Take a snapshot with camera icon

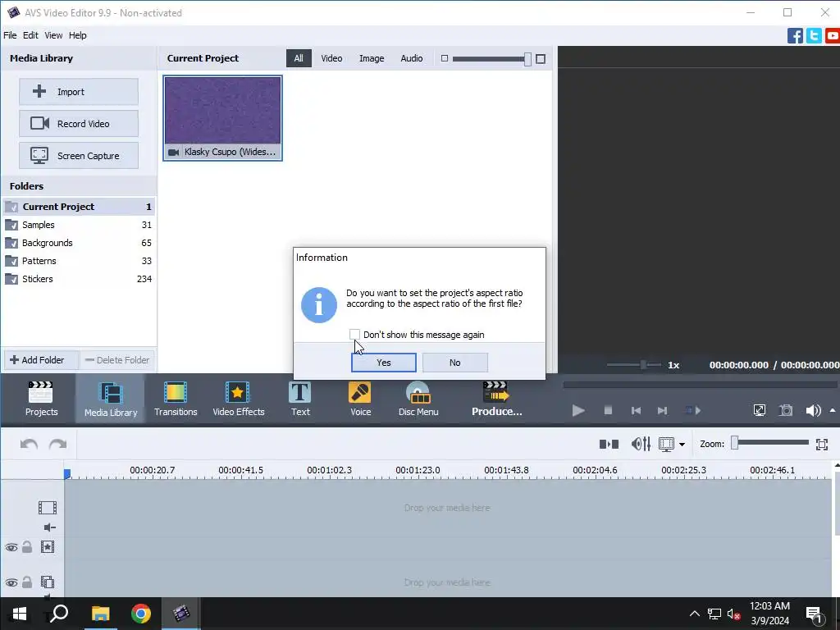coord(785,410)
